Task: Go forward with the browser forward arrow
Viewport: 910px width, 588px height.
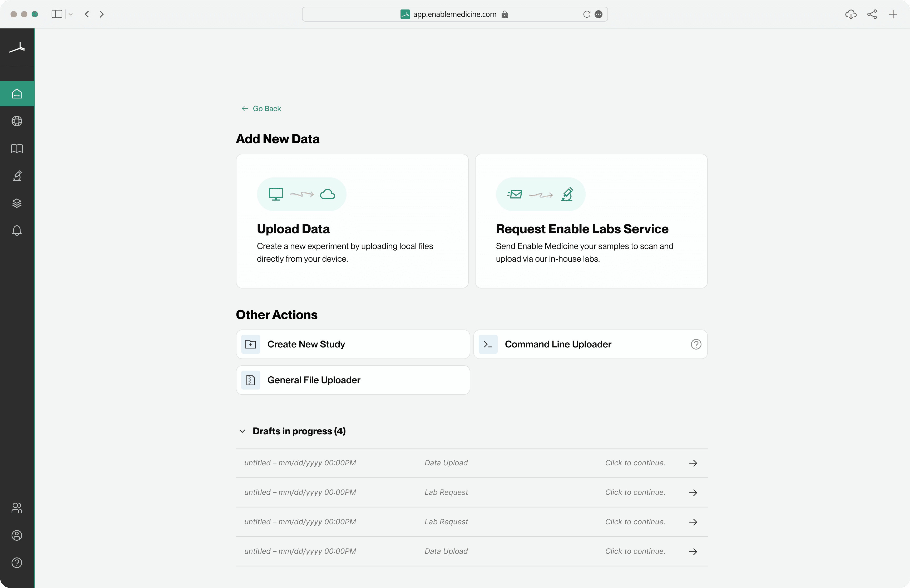Action: (102, 14)
